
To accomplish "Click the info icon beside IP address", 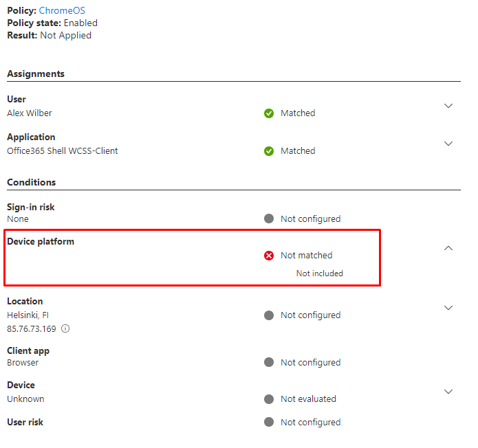I will pos(65,328).
